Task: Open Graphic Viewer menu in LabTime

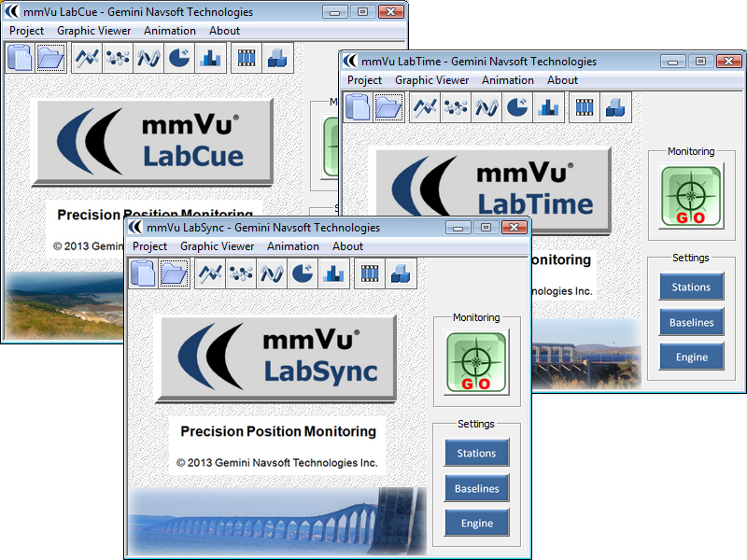Action: [432, 80]
